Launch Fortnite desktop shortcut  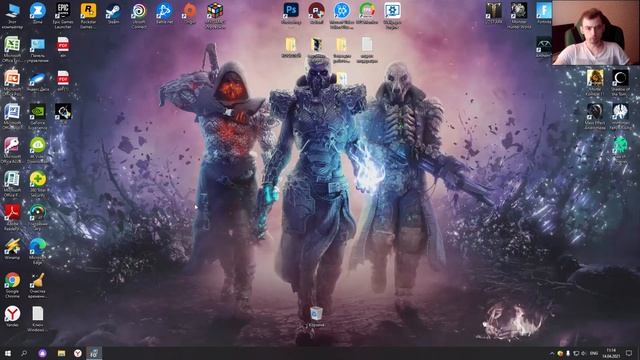point(544,11)
